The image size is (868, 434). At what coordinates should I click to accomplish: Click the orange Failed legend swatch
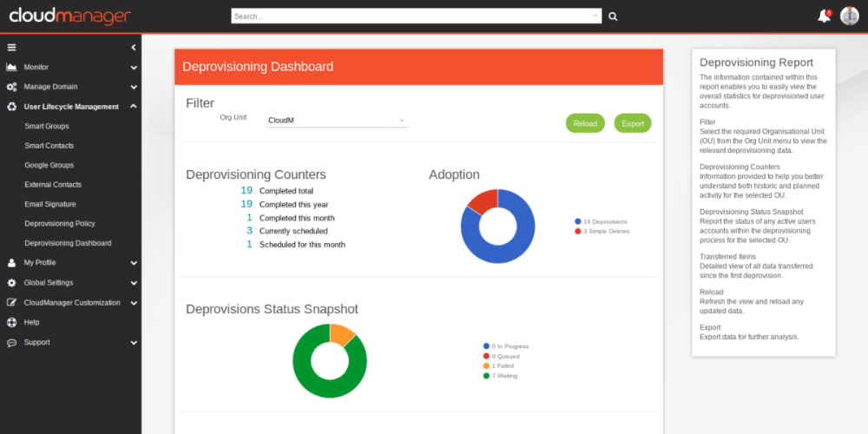[486, 366]
